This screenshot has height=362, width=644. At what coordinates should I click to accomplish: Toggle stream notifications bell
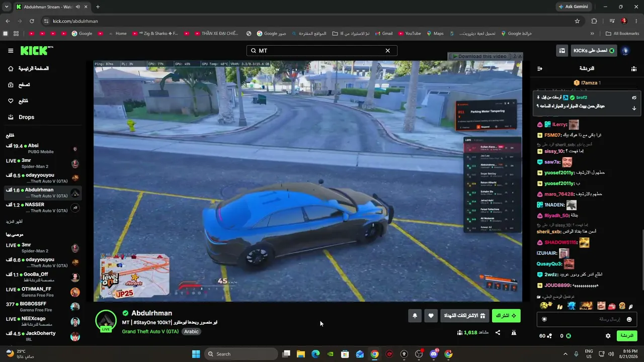click(x=415, y=316)
